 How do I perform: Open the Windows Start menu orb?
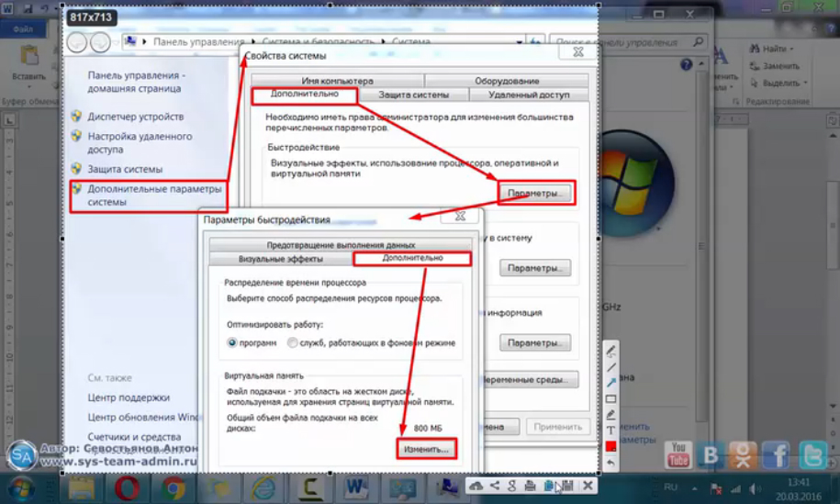[21, 488]
